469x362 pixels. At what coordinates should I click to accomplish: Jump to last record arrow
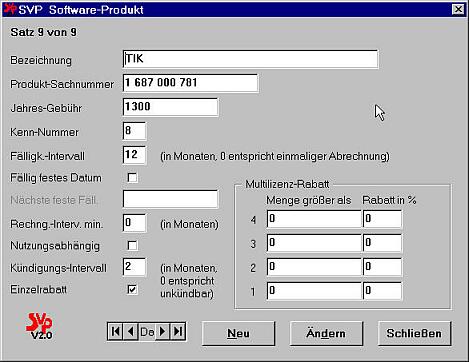178,331
